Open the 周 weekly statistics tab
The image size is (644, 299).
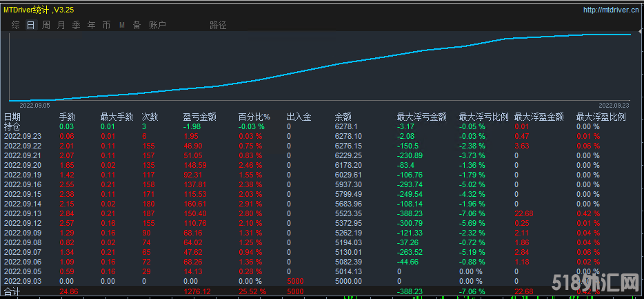[x=46, y=25]
